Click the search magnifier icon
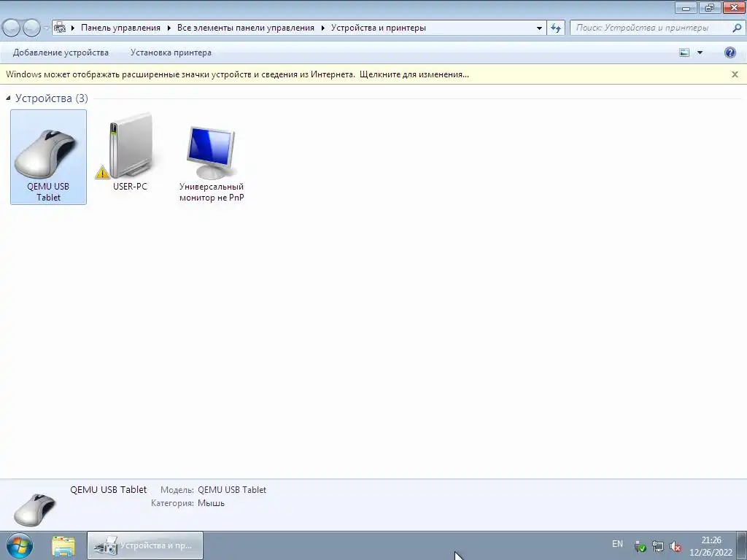 pyautogui.click(x=737, y=28)
